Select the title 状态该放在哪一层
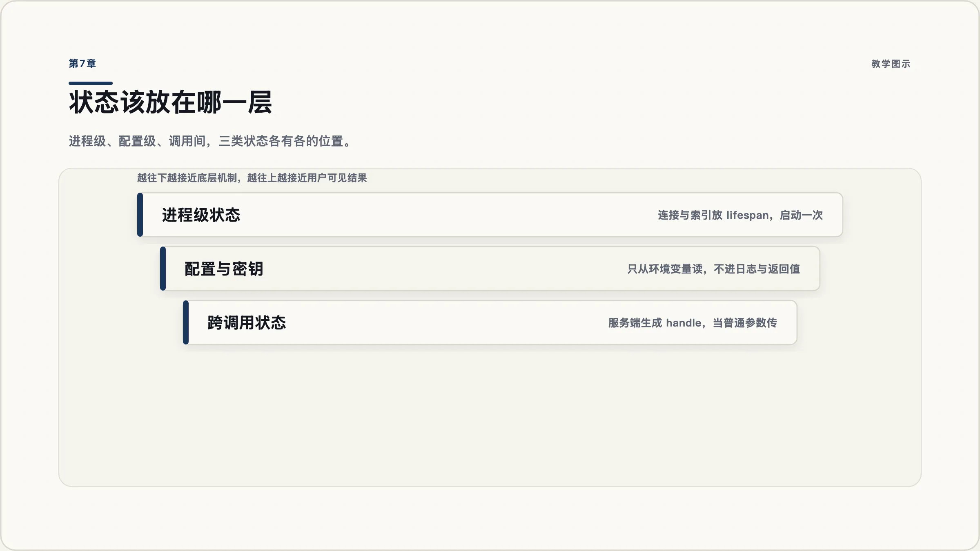Image resolution: width=980 pixels, height=551 pixels. tap(170, 102)
